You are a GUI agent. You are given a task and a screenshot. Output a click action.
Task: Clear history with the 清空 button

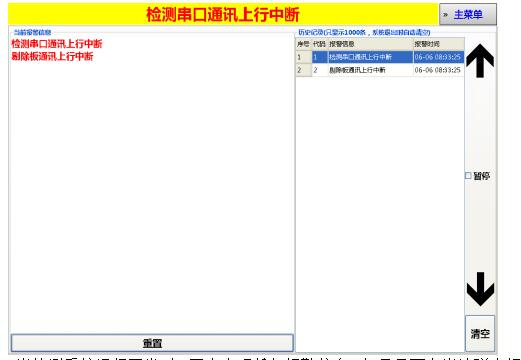coord(480,333)
